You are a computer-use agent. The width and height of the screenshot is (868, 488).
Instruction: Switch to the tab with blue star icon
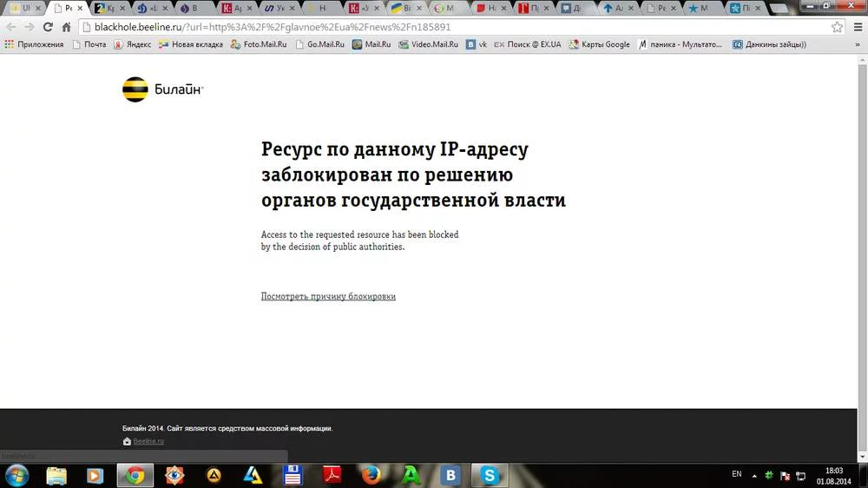tap(704, 9)
